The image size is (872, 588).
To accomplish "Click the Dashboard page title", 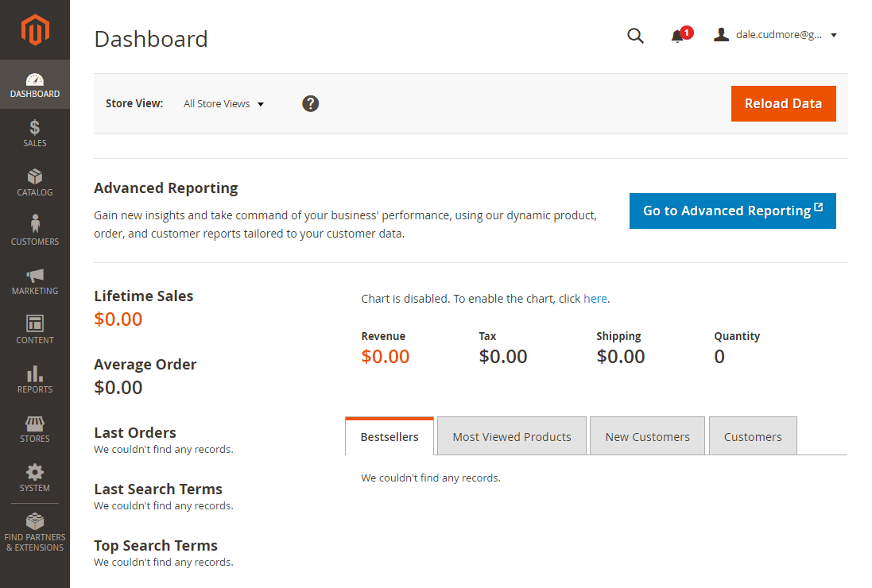I will (151, 40).
